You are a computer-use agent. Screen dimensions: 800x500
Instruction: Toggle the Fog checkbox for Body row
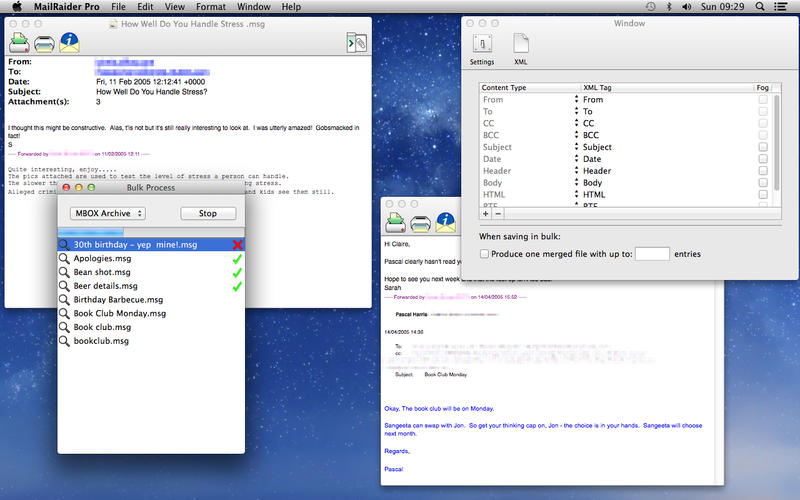click(x=763, y=183)
